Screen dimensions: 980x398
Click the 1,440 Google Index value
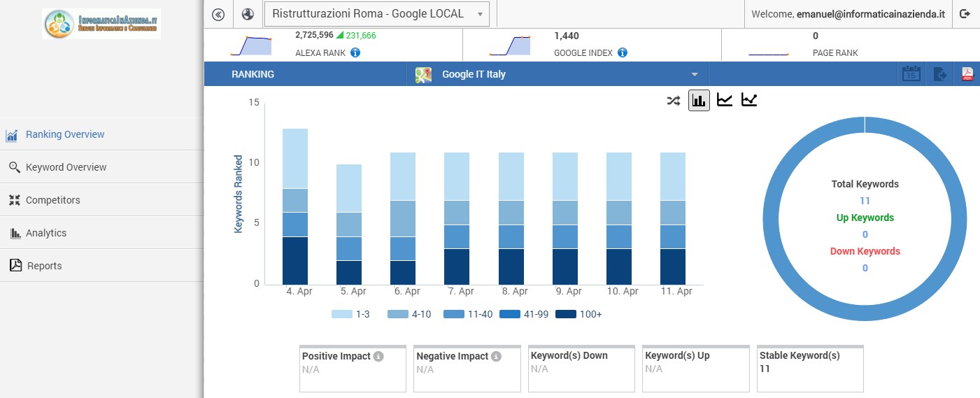click(567, 36)
